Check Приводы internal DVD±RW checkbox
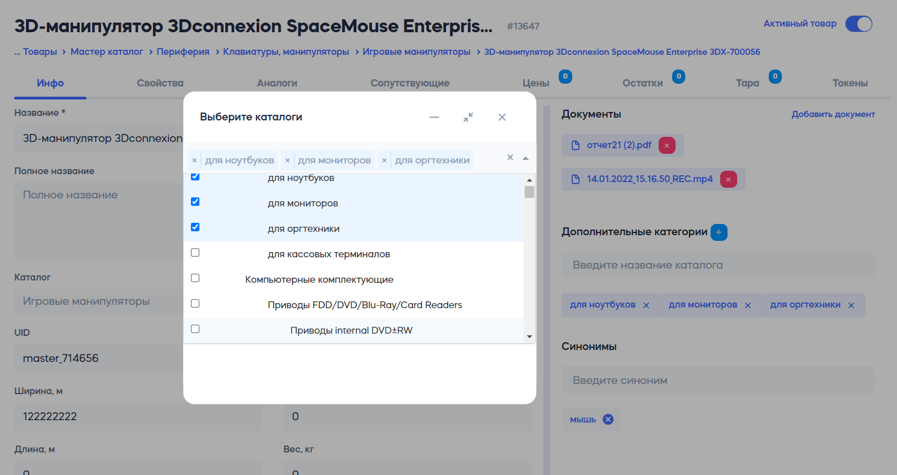897x475 pixels. point(195,329)
